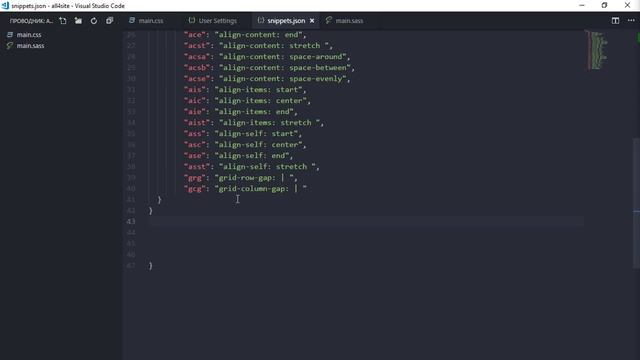Click the main.css file icon in Explorer
The height and width of the screenshot is (360, 640).
coord(10,35)
